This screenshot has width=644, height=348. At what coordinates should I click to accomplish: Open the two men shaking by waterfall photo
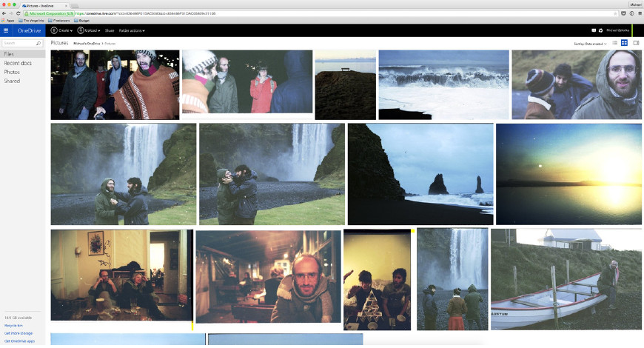pos(124,174)
